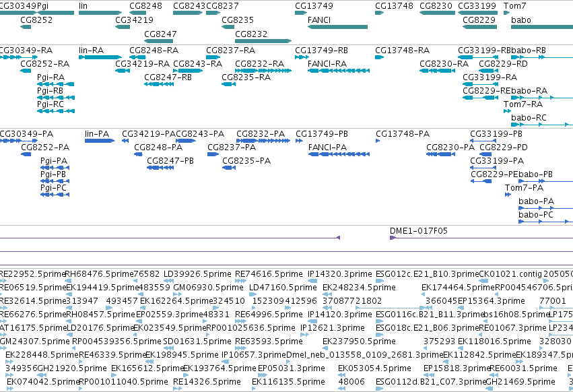573x392 pixels.
Task: Select EST RE01067.3prime
Action: pos(512,328)
